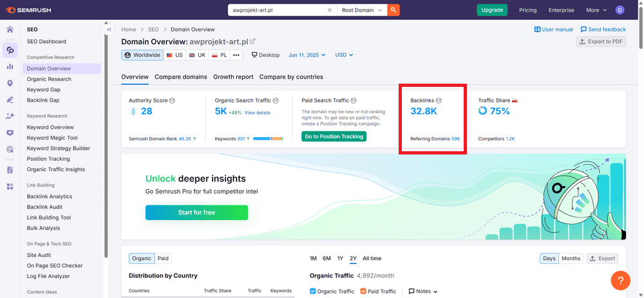Open the App Center grid icon in rail

(x=10, y=187)
